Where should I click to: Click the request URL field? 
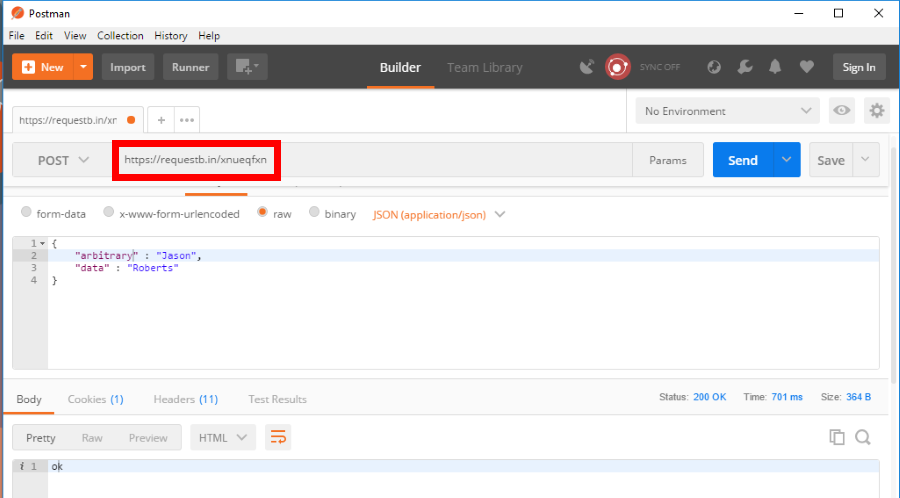coord(372,160)
